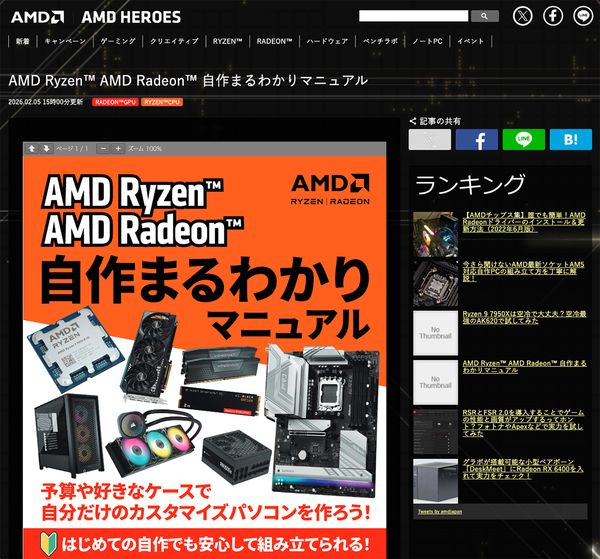600x559 pixels.
Task: Share the article on Hatena Bookmark (B!)
Action: [571, 139]
